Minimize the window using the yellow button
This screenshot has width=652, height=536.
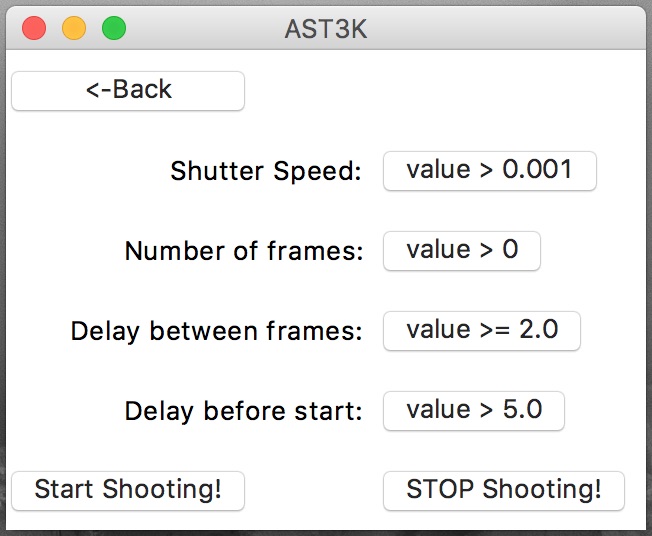coord(74,28)
